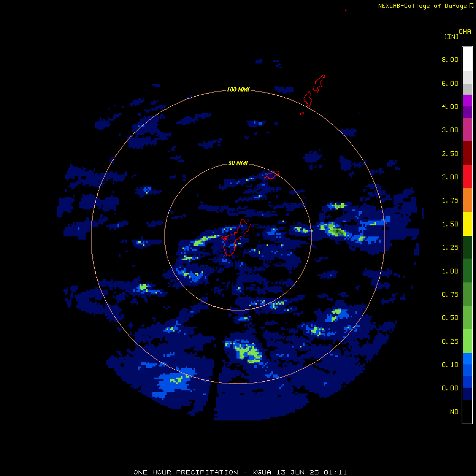Click the OHA product label
The width and height of the screenshot is (476, 476).
coord(465,32)
